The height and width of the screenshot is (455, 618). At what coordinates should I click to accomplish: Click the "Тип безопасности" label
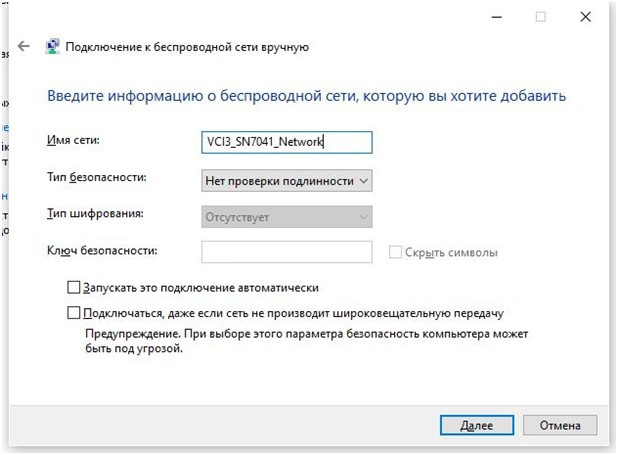97,177
